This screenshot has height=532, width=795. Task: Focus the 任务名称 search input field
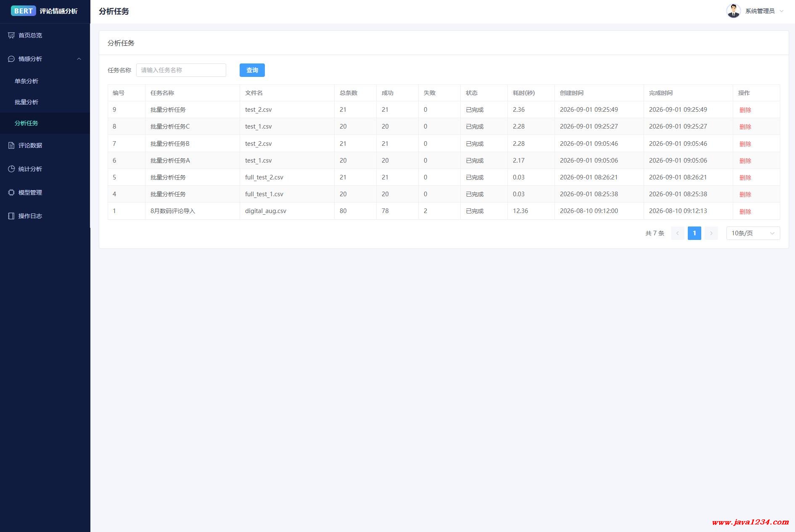pyautogui.click(x=181, y=70)
